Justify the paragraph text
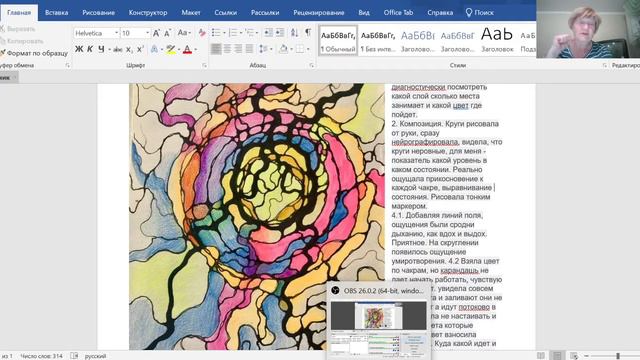640x360 pixels. click(x=249, y=49)
